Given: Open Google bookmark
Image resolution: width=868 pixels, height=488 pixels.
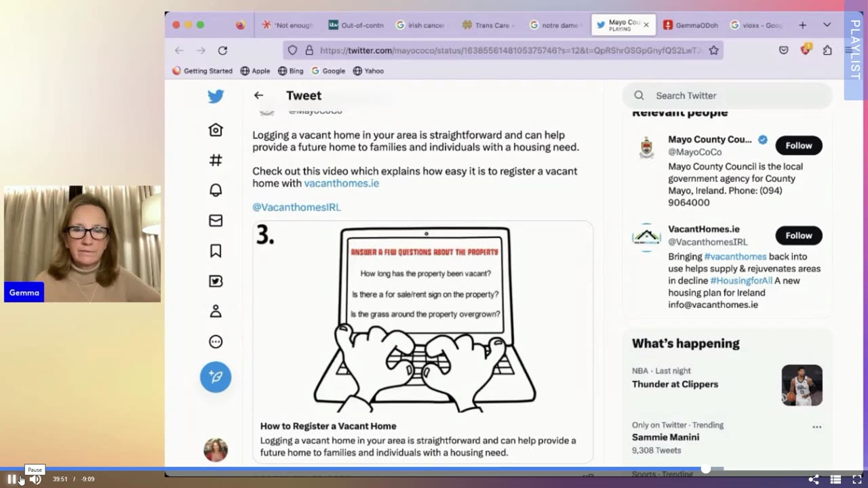Looking at the screenshot, I should [x=328, y=70].
